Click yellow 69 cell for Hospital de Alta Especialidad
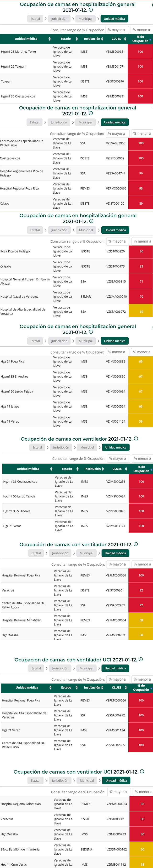This screenshot has width=153, height=868. coord(141,312)
